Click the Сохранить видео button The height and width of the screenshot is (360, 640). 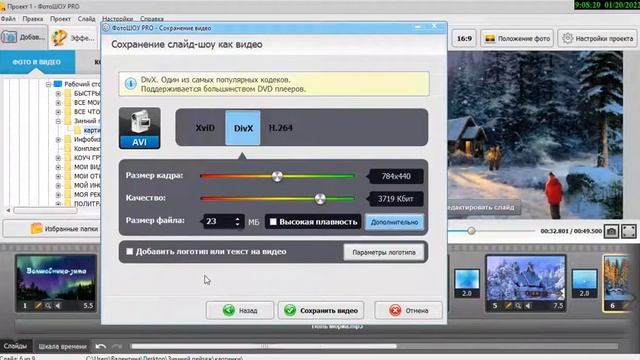pos(321,311)
